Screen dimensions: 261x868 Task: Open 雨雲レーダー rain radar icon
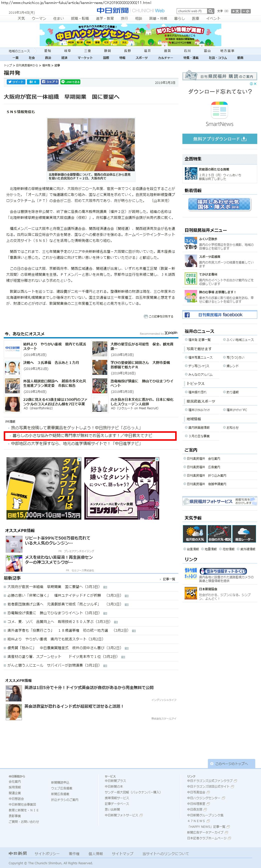(x=244, y=533)
